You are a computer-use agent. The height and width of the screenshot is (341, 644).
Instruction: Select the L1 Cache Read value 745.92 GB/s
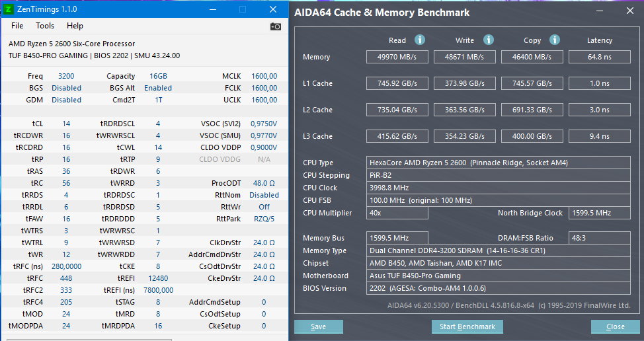pos(397,83)
